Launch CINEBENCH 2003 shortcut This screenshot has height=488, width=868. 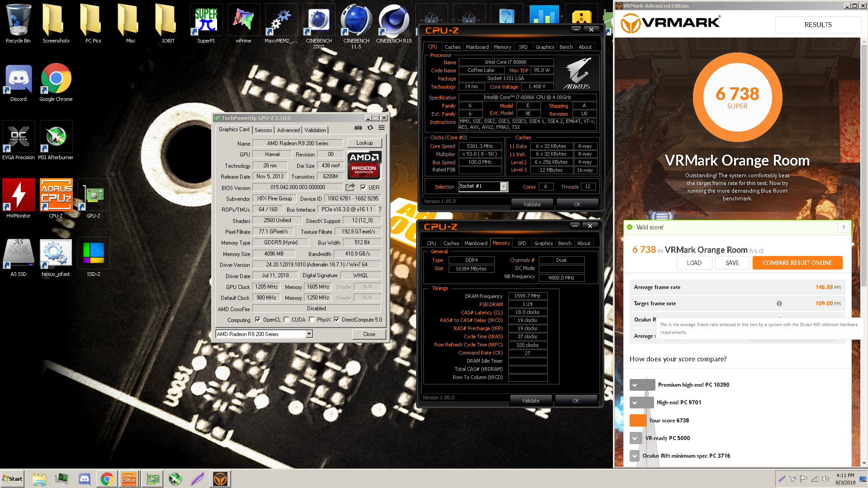(318, 26)
